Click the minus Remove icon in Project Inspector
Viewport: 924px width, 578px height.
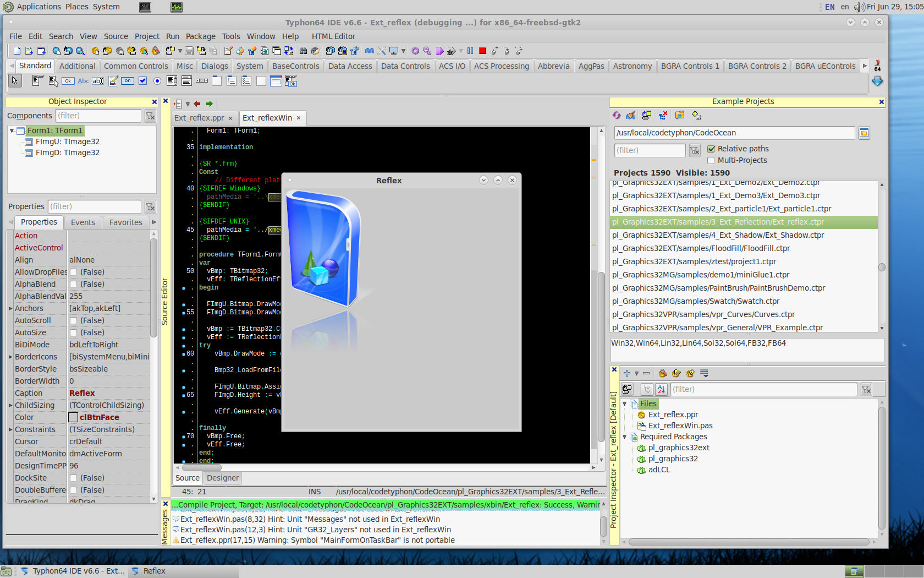tap(646, 373)
